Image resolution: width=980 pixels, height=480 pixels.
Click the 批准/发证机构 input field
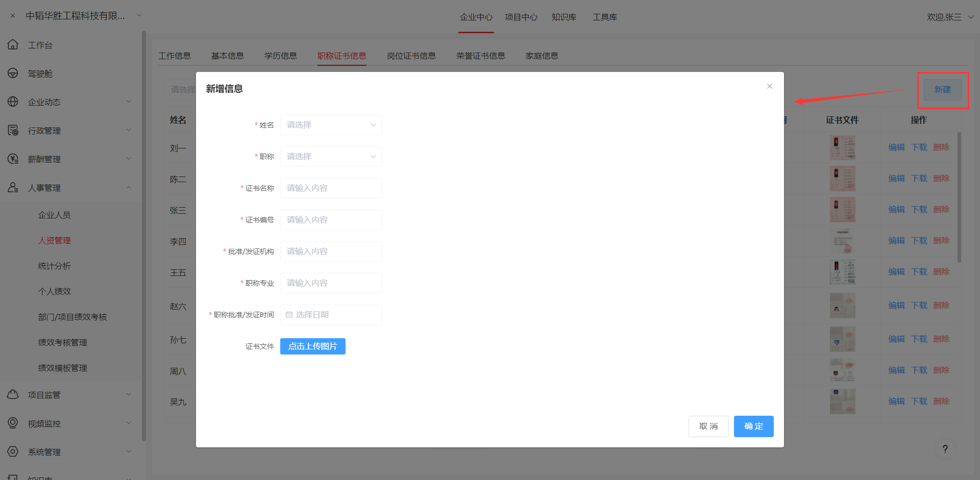(x=331, y=251)
